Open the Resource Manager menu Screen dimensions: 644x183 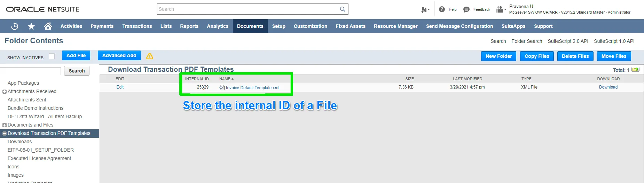[x=396, y=26]
